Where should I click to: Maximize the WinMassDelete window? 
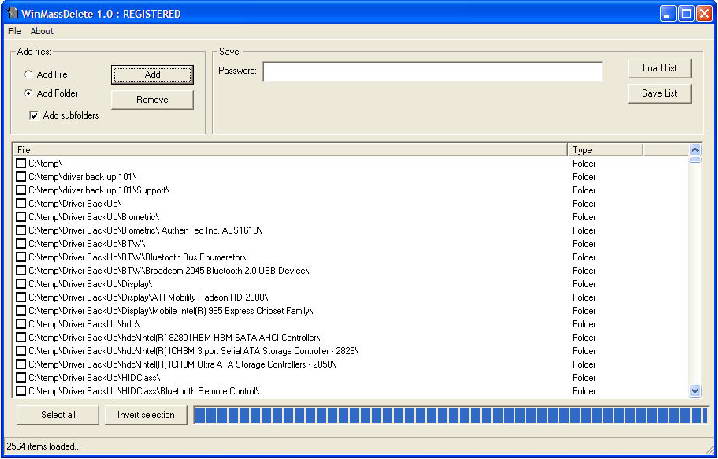tap(685, 13)
